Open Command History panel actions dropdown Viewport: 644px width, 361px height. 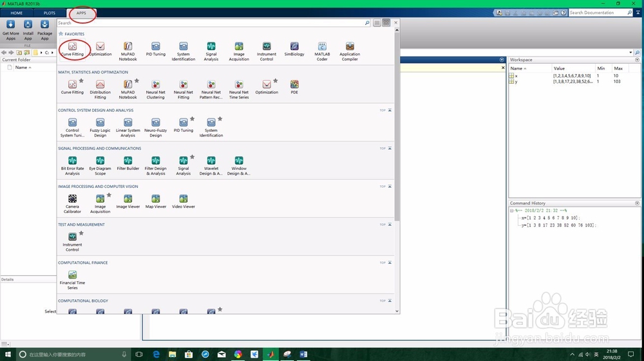click(x=637, y=203)
